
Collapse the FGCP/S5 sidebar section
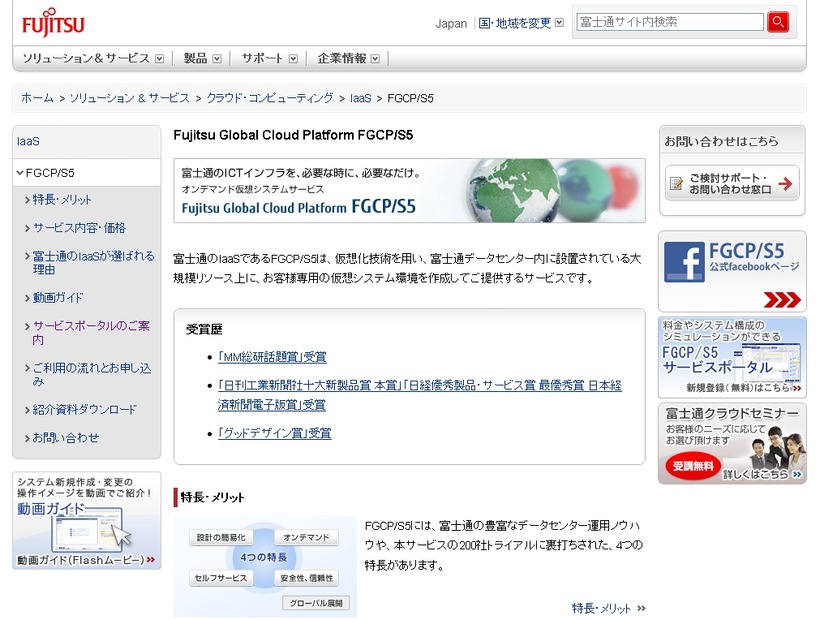(x=87, y=173)
